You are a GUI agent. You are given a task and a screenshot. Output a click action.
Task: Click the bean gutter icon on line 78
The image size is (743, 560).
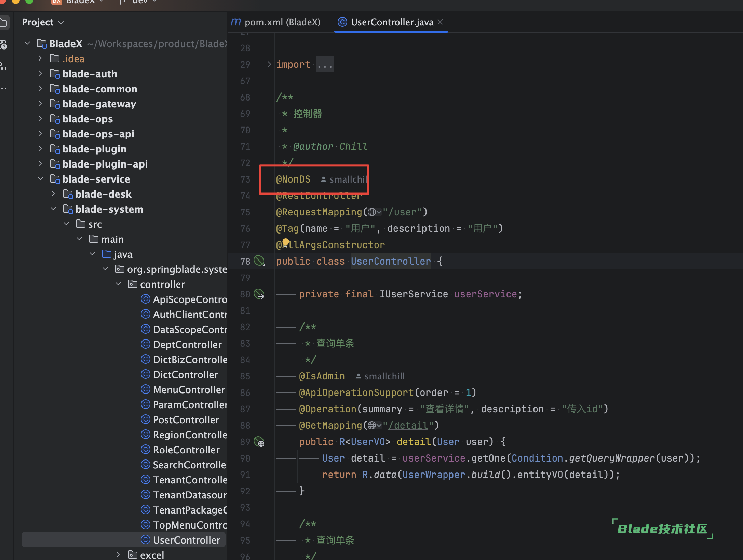259,261
